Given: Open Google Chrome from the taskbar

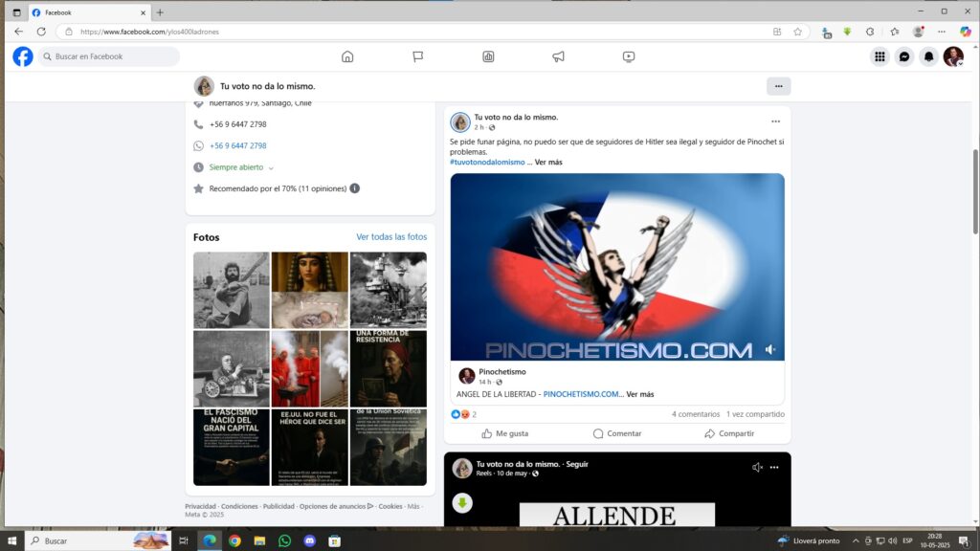Looking at the screenshot, I should click(x=234, y=541).
